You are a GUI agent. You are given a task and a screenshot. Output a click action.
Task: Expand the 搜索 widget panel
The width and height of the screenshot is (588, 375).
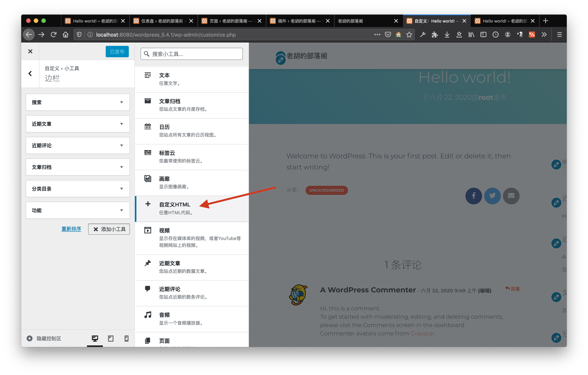pyautogui.click(x=78, y=102)
